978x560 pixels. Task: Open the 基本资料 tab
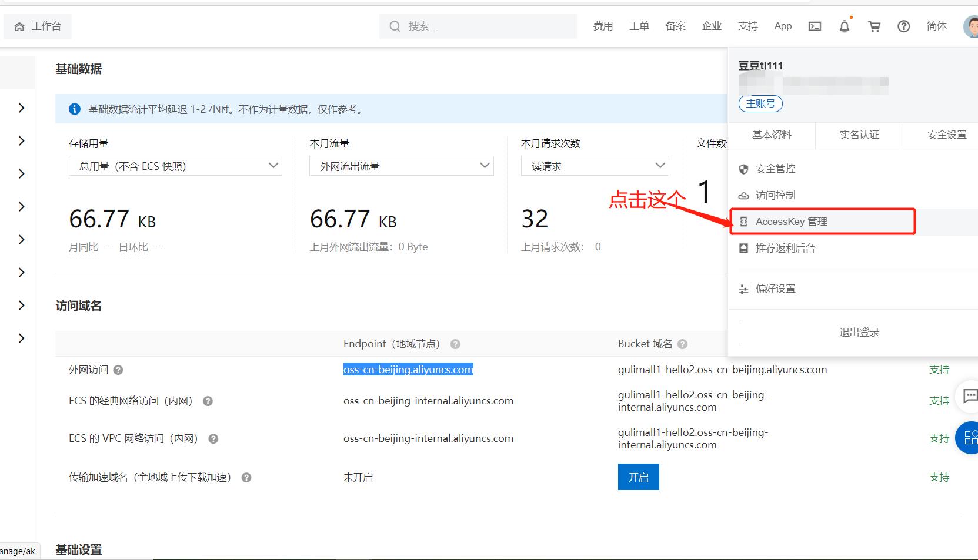[772, 135]
